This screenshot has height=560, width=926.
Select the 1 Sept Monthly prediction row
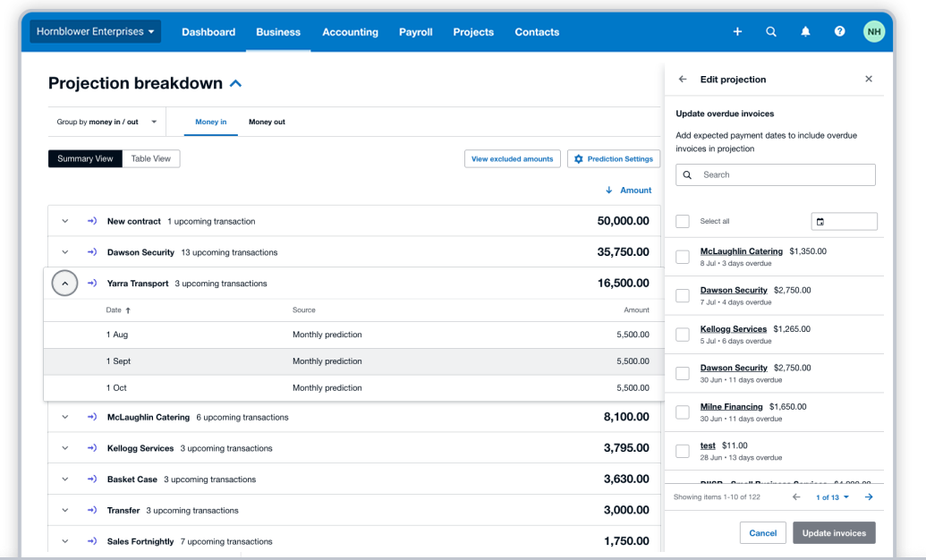[353, 361]
